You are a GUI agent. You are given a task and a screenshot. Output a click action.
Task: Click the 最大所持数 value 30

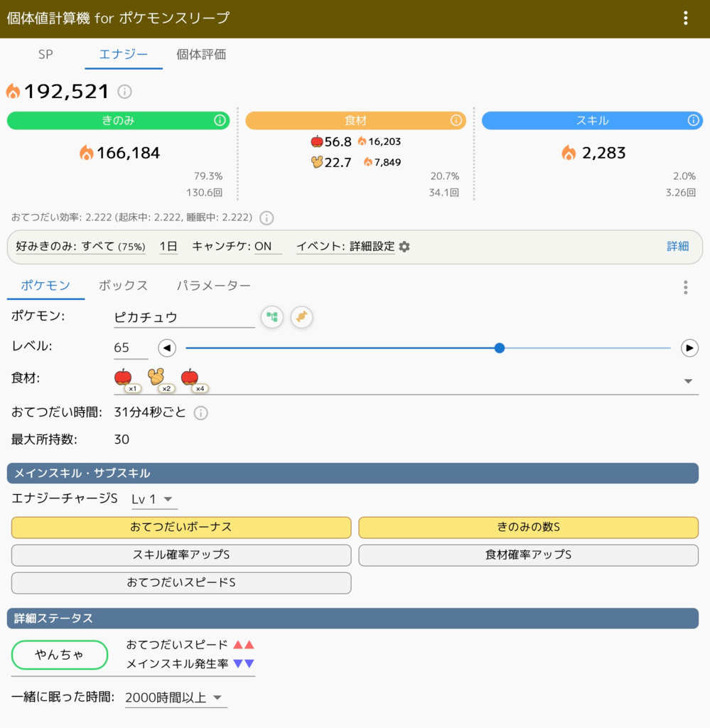pos(122,439)
